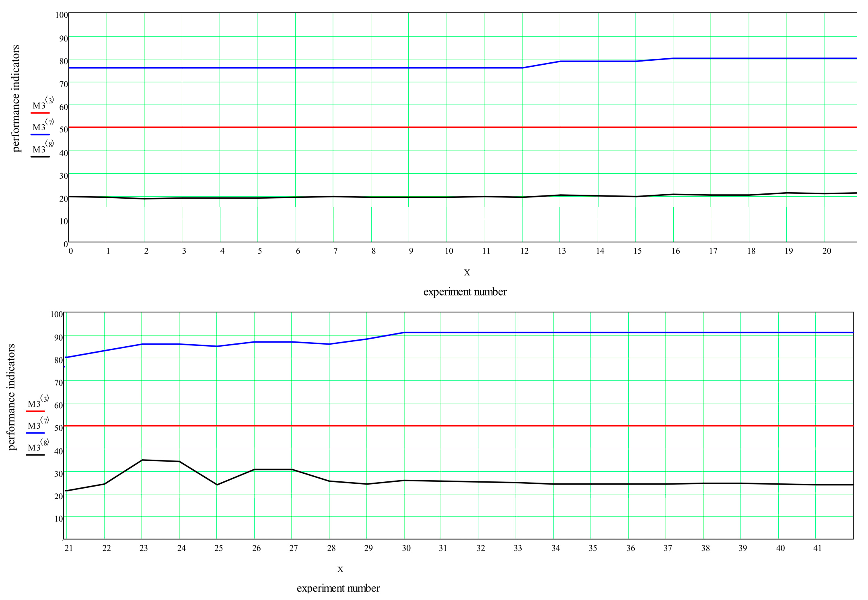Select bottom chart's 'performance indicators' axis label

[x=11, y=397]
